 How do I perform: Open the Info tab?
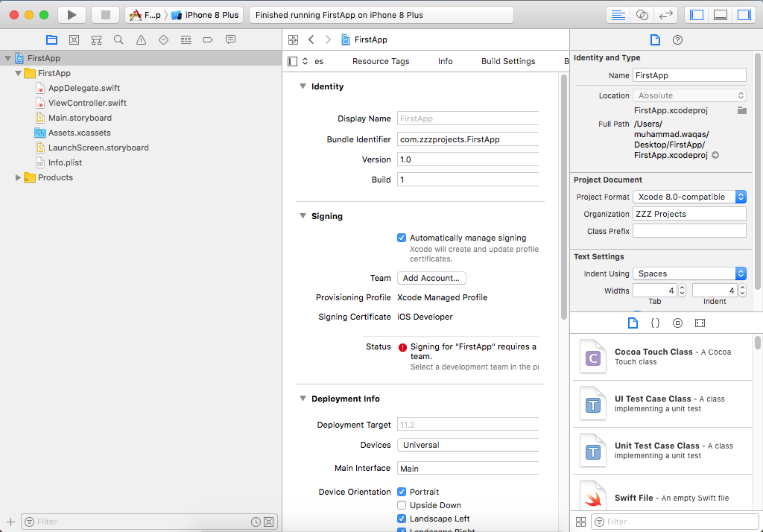[x=446, y=61]
